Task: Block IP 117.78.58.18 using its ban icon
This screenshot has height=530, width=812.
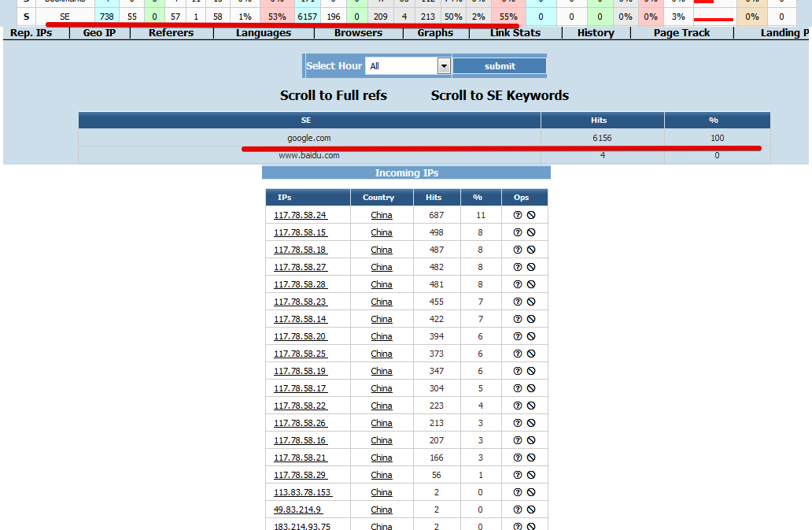Action: pyautogui.click(x=531, y=250)
